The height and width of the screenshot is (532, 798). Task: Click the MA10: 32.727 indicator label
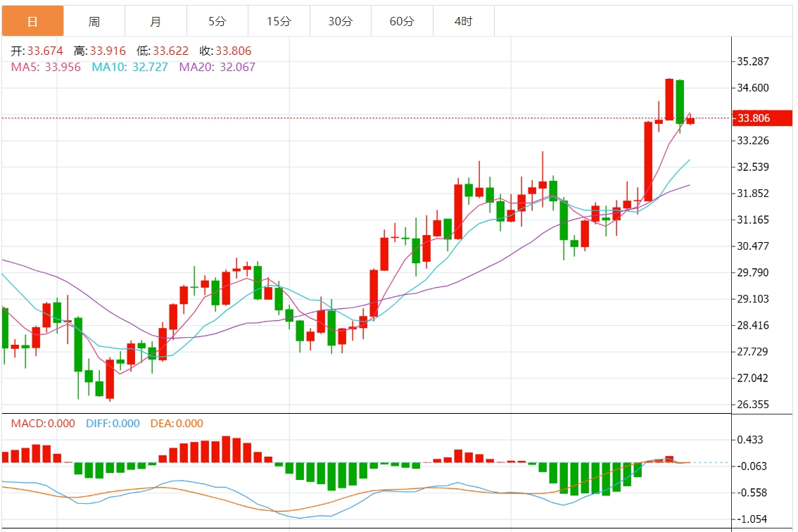[x=129, y=67]
